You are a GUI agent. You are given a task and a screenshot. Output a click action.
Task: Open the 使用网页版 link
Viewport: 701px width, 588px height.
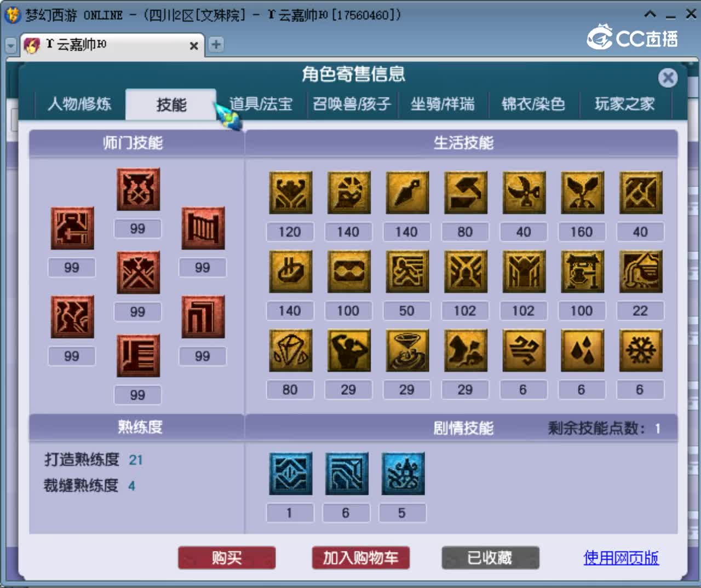point(621,558)
